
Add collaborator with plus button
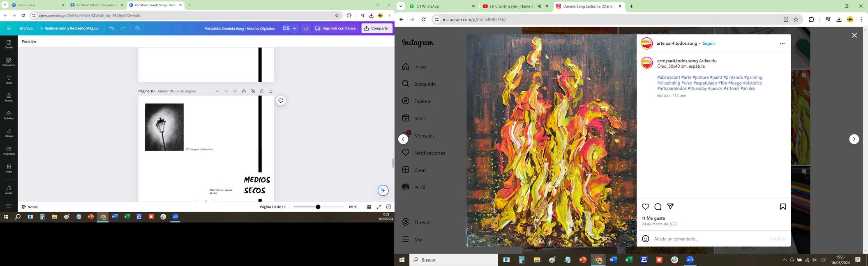[294, 28]
